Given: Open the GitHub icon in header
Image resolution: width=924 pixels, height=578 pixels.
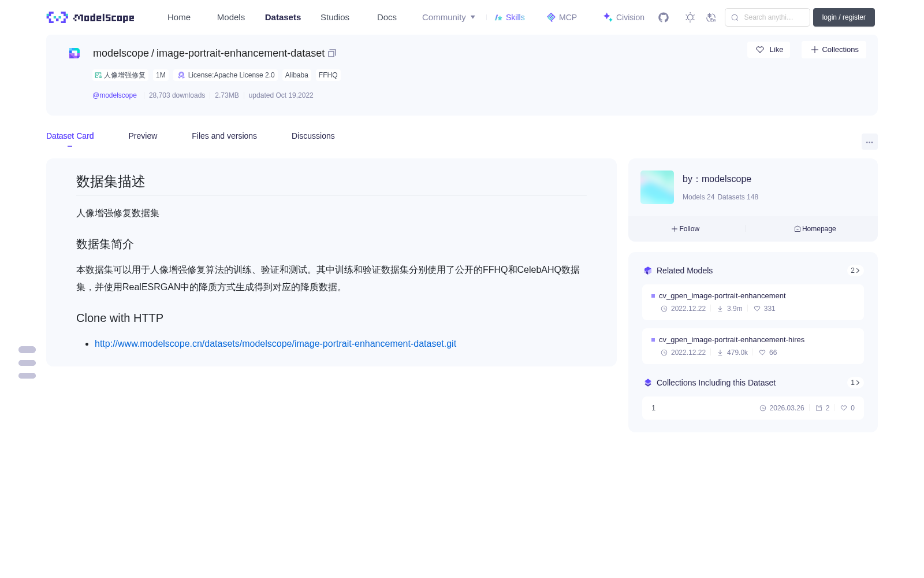Looking at the screenshot, I should [664, 17].
